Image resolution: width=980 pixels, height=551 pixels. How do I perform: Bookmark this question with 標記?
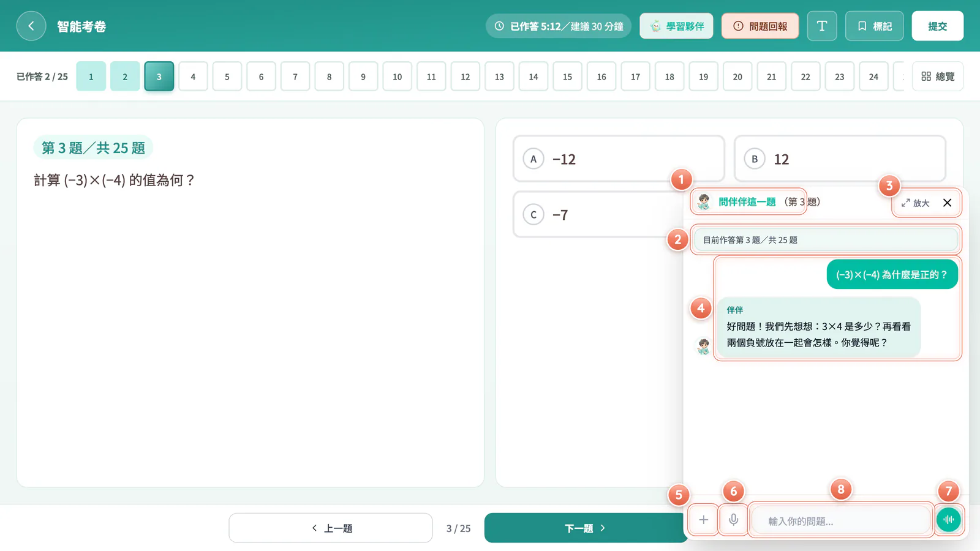click(875, 26)
